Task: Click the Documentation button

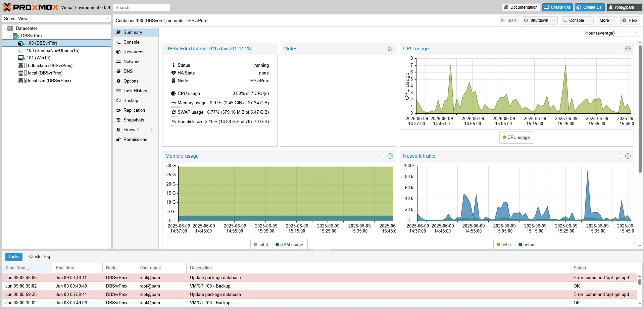Action: click(521, 7)
